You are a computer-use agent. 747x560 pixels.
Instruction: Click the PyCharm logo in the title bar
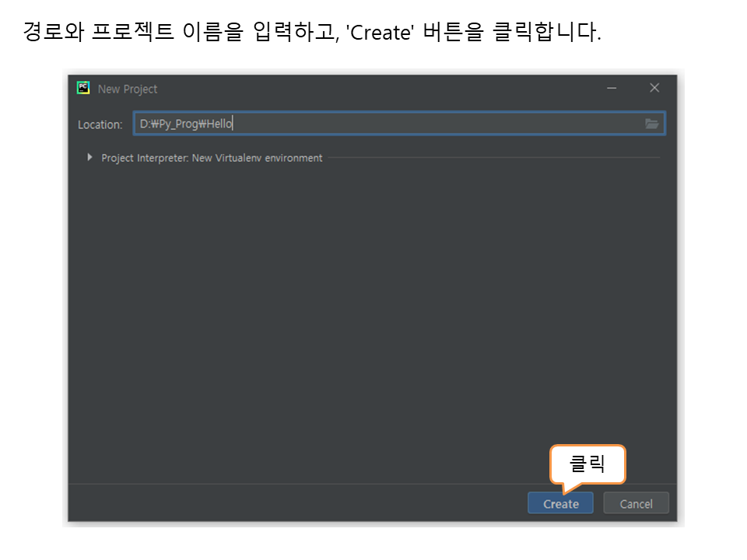tap(83, 89)
